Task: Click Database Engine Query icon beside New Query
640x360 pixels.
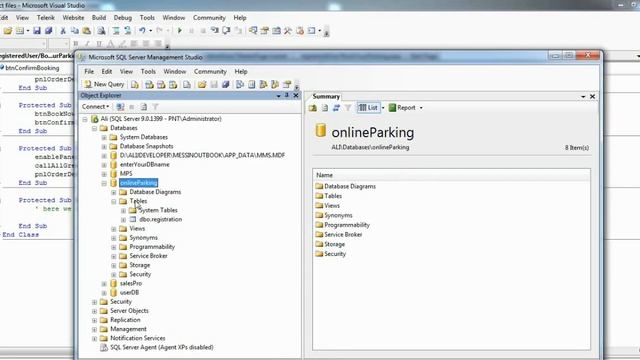Action: tap(135, 84)
